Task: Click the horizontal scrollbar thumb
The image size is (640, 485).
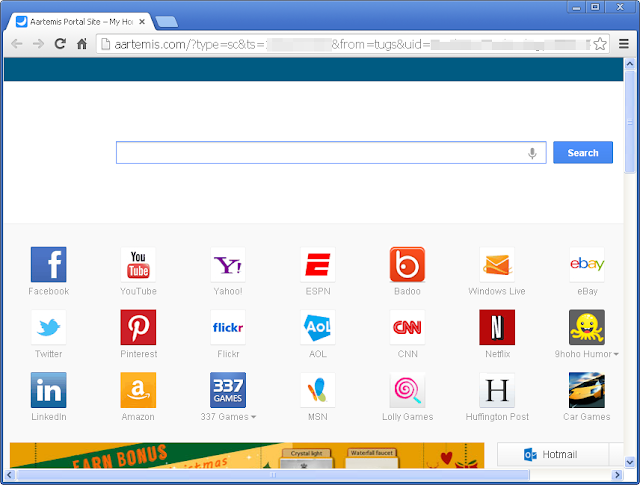Action: [x=273, y=475]
